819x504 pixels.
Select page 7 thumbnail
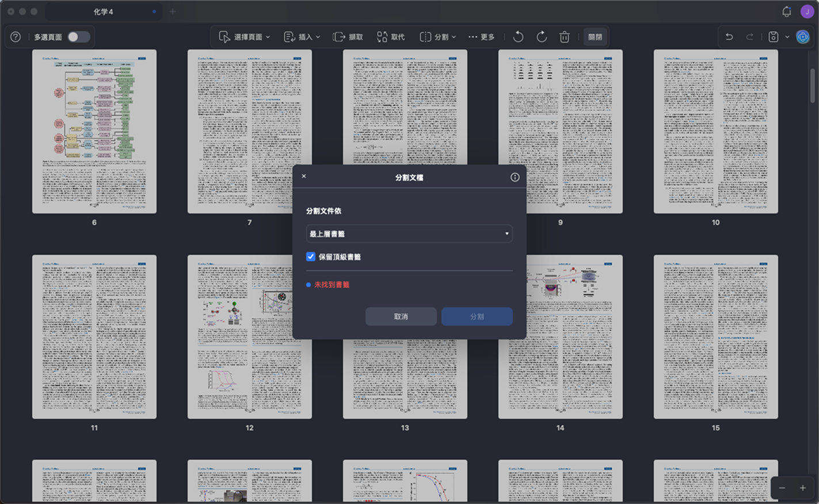(x=250, y=131)
